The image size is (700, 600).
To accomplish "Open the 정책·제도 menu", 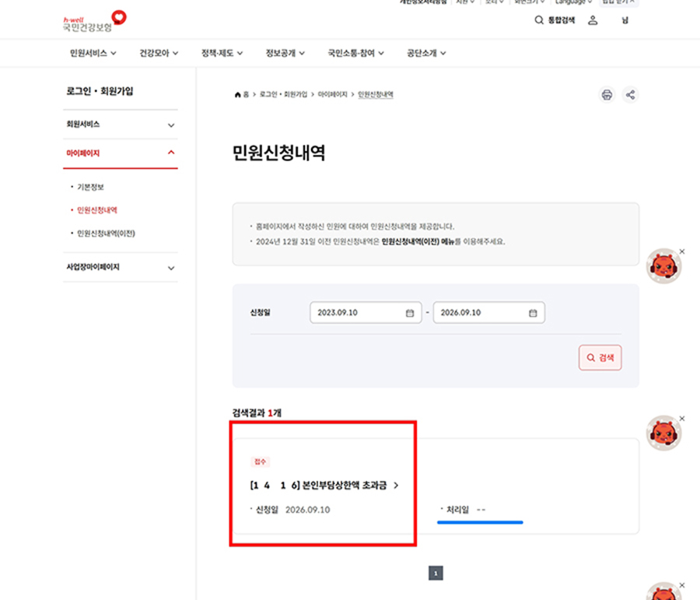I will (222, 53).
